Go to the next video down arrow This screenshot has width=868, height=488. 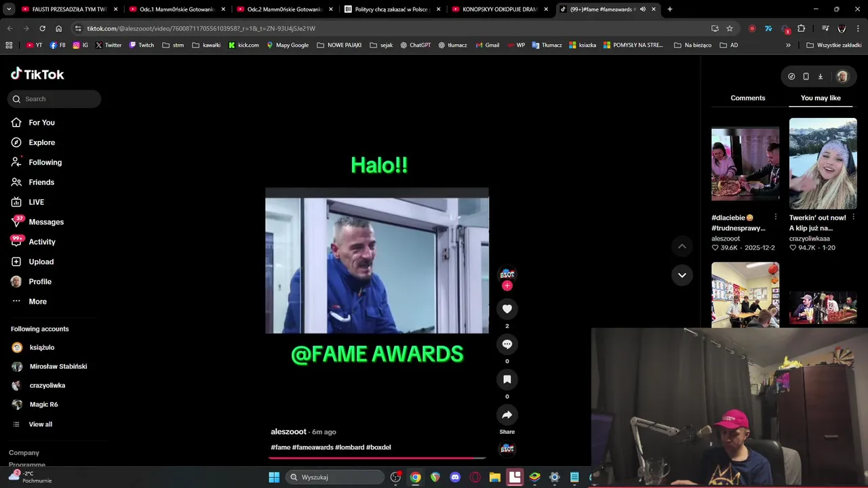(682, 275)
